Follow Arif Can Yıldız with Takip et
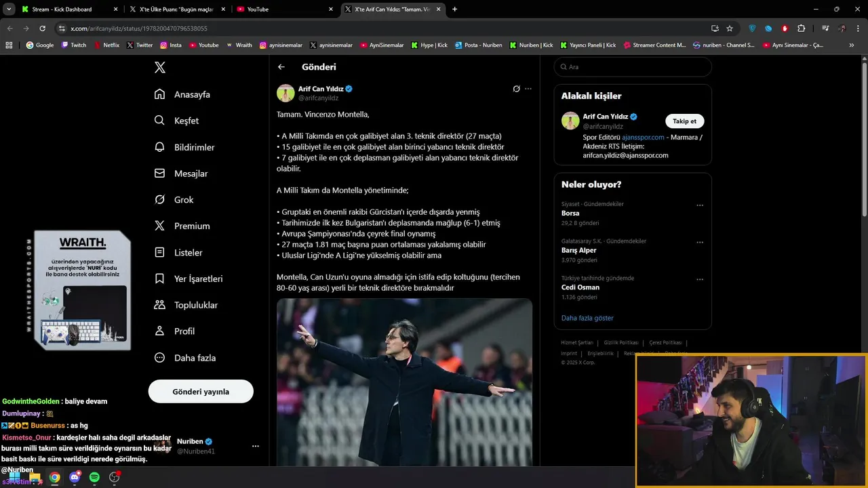This screenshot has height=488, width=868. click(684, 121)
